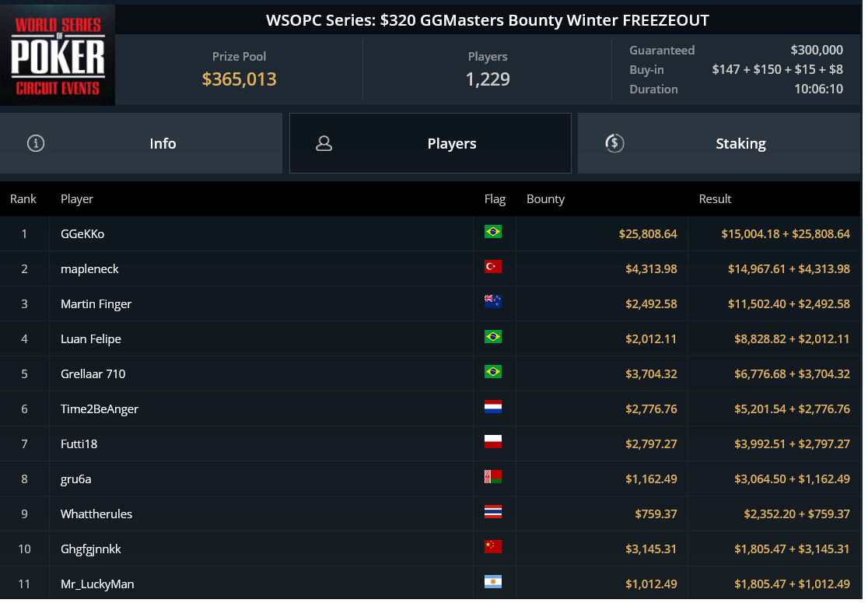Sort by the Rank column header

(x=23, y=198)
